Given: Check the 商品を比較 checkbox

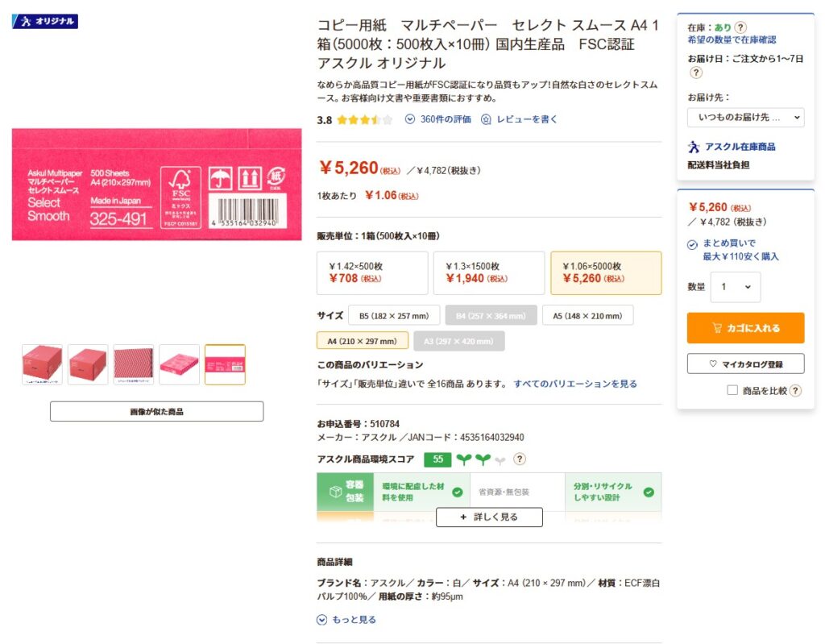Looking at the screenshot, I should point(732,391).
